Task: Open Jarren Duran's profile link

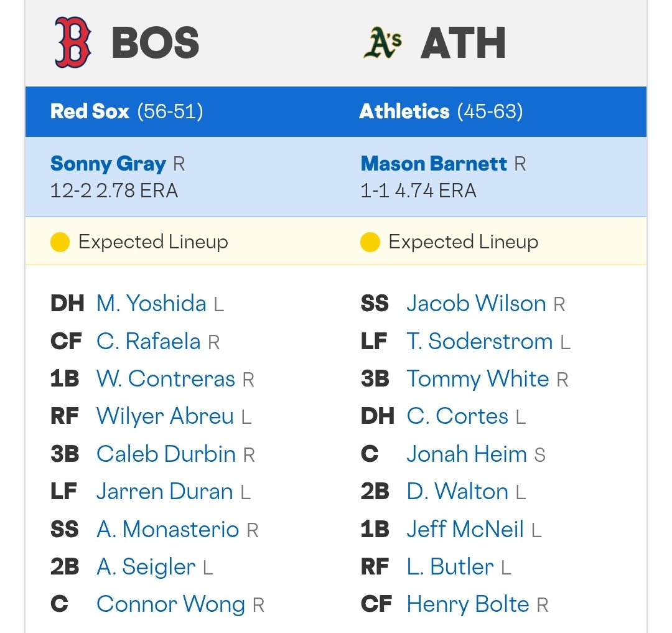Action: 164,492
